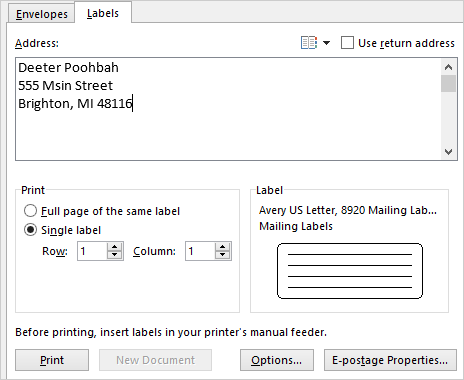Increase the Column value with up arrow
This screenshot has width=464, height=380.
(x=223, y=247)
